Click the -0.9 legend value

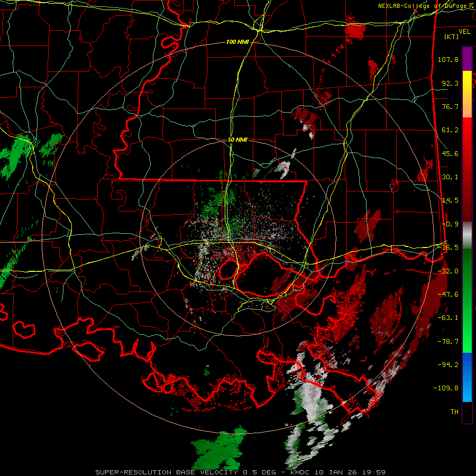point(450,224)
